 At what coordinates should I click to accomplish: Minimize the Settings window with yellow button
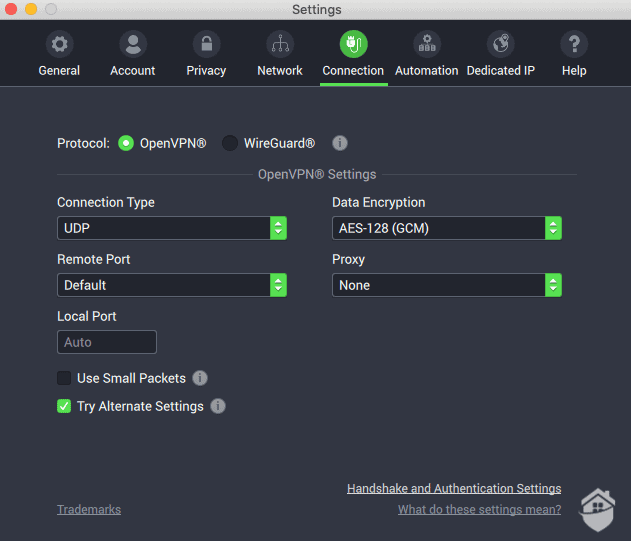click(x=31, y=9)
